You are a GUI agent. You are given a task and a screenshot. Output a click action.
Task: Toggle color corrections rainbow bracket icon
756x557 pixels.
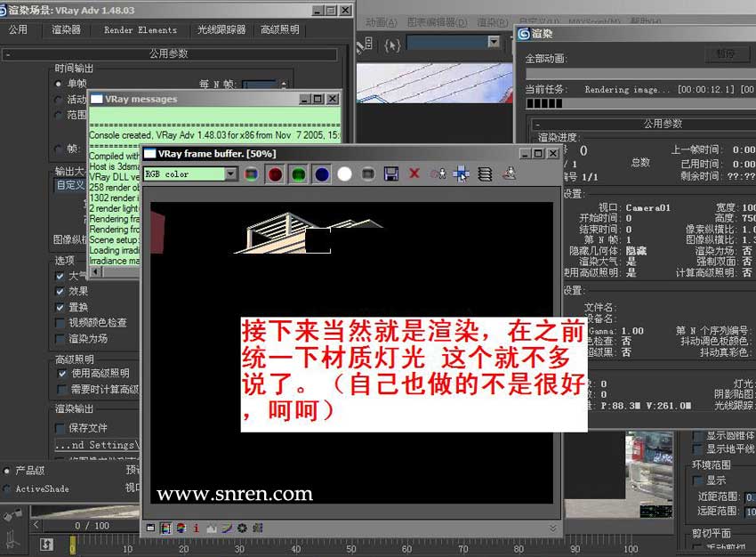coord(165,528)
